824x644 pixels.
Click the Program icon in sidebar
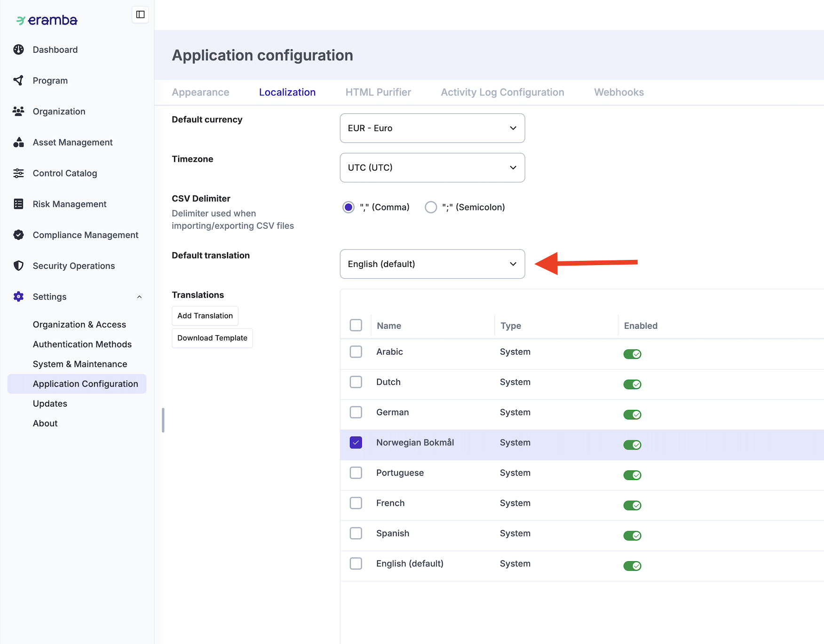click(x=18, y=80)
